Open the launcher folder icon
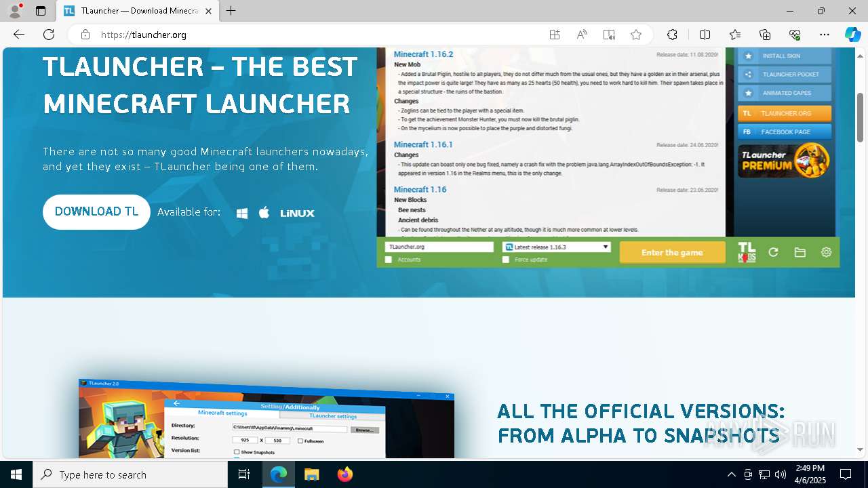868x488 pixels. [800, 252]
